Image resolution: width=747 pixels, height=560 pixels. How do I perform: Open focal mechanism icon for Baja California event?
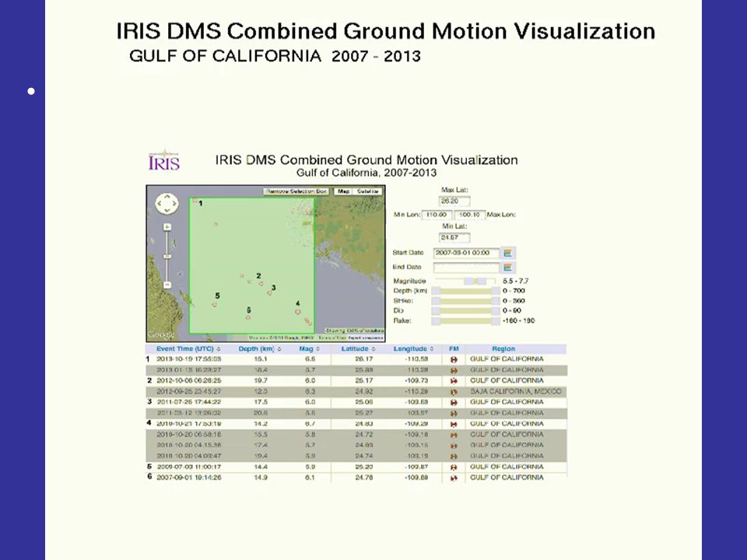[x=454, y=392]
